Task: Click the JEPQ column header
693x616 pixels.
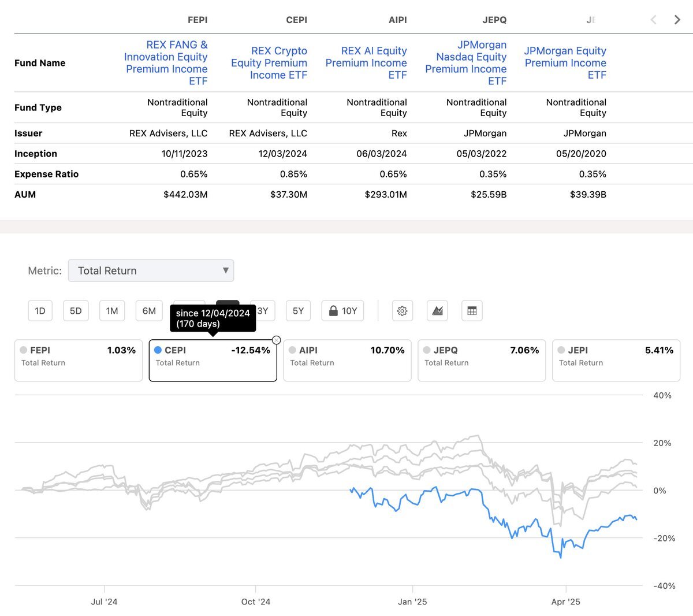Action: pyautogui.click(x=494, y=20)
